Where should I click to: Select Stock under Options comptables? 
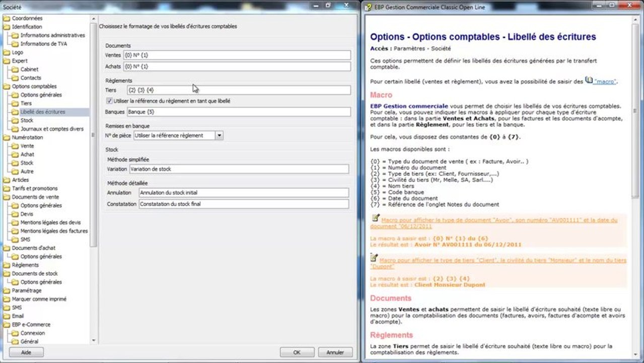27,120
